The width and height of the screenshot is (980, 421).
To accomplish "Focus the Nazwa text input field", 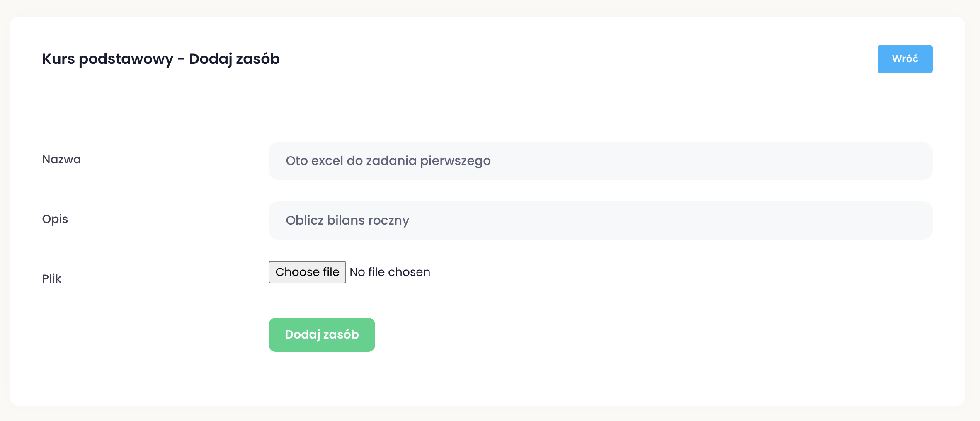I will (x=663, y=161).
